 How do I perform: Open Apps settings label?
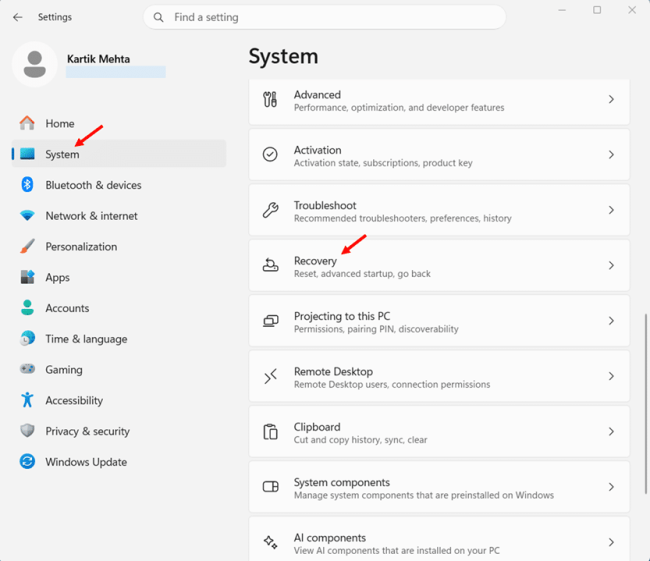58,277
